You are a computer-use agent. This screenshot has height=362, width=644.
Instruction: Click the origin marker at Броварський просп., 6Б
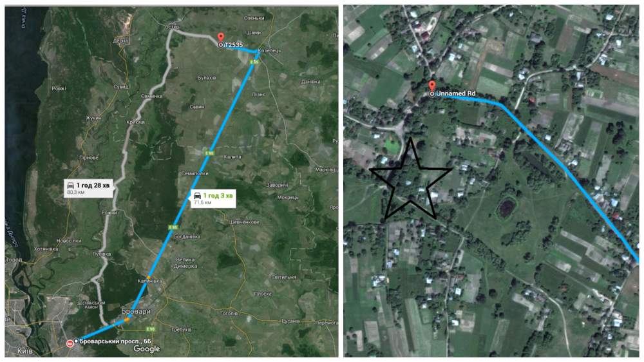click(76, 341)
